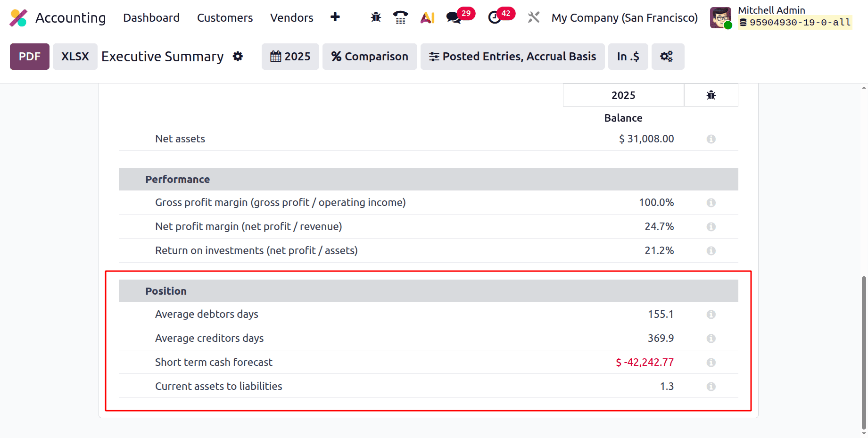The image size is (868, 438).
Task: Click the gear beside Executive Summary title
Action: (x=238, y=56)
